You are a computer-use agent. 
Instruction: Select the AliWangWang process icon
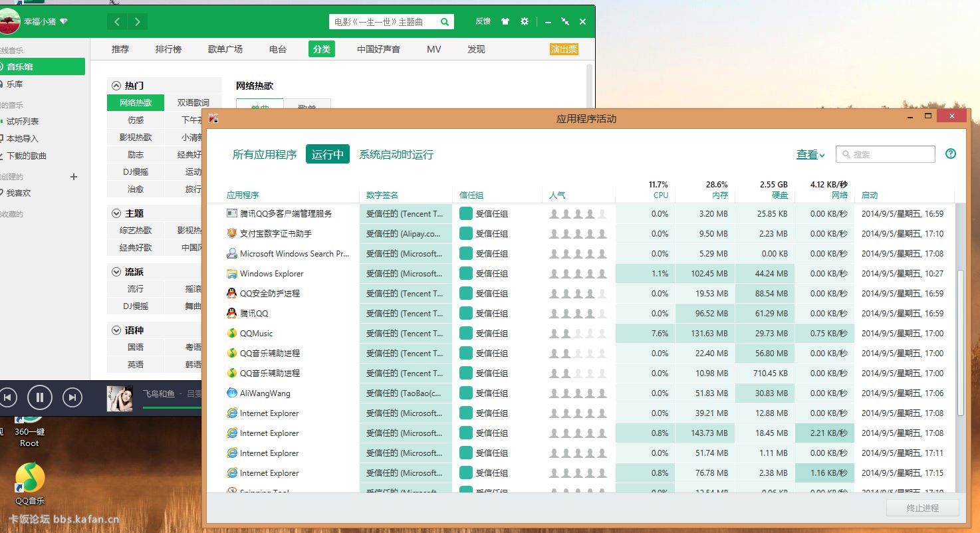(232, 393)
